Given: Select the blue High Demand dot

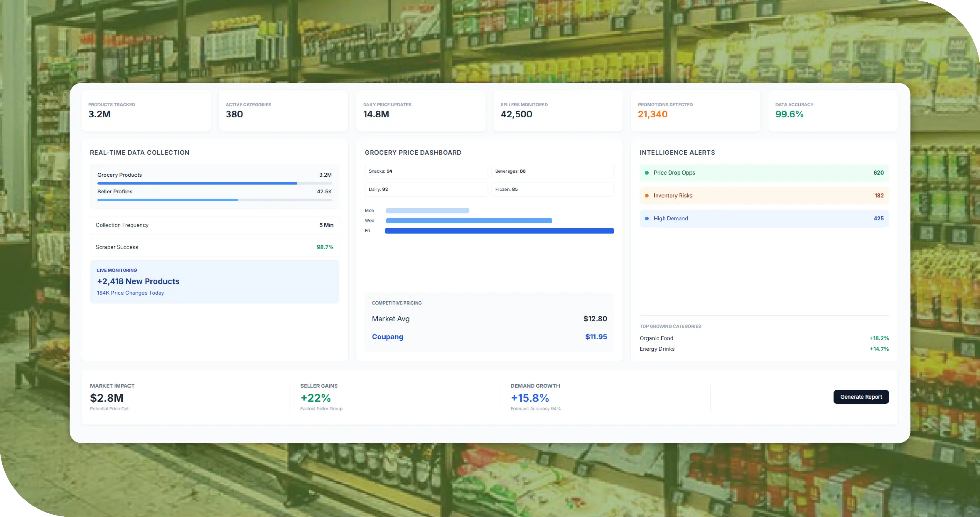Looking at the screenshot, I should pos(647,218).
